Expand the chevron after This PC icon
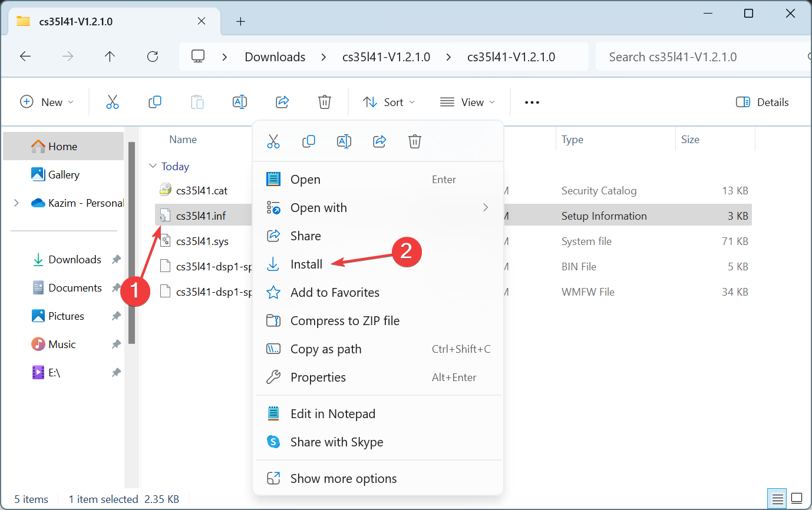The image size is (812, 510). [225, 57]
